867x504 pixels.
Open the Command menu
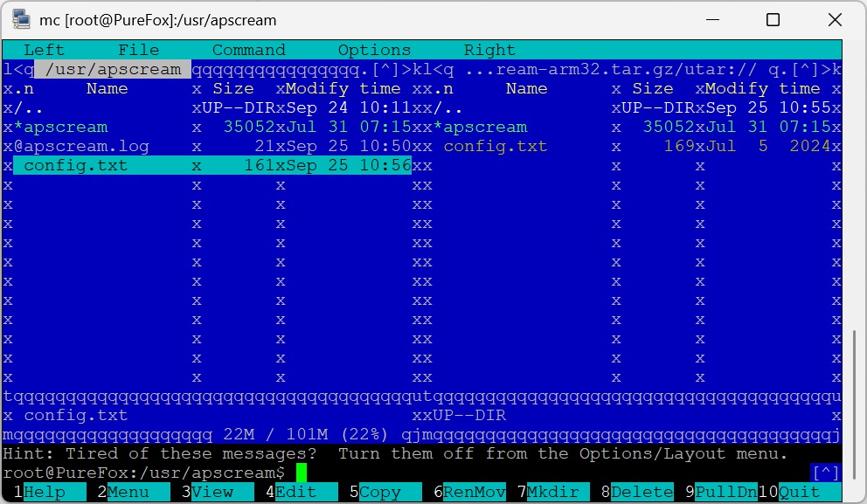[248, 50]
